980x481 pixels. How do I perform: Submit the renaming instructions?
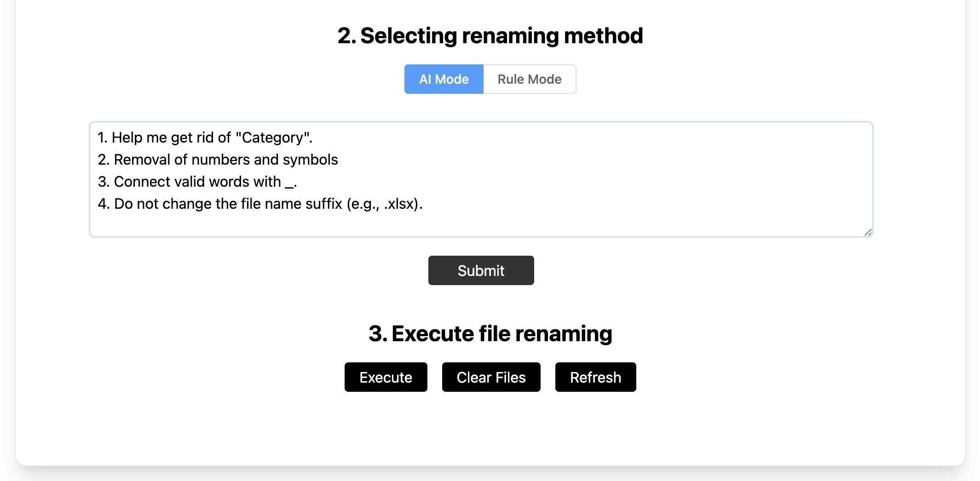pos(481,270)
